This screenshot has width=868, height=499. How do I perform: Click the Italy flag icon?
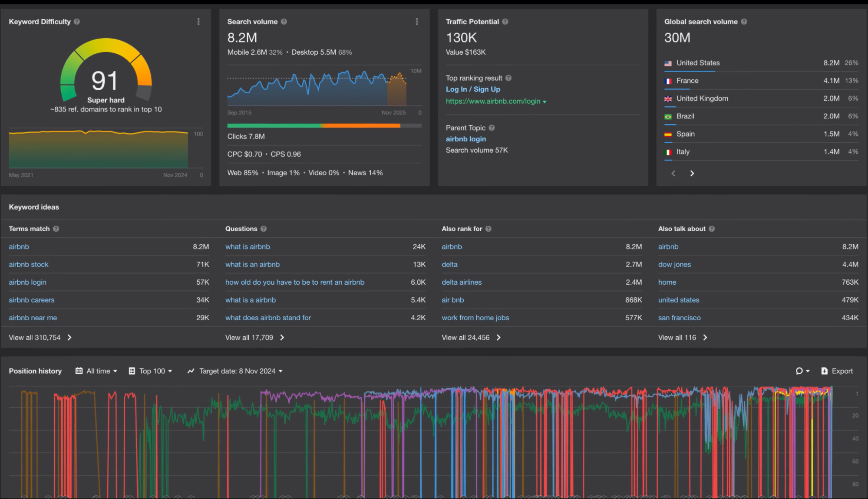[668, 152]
